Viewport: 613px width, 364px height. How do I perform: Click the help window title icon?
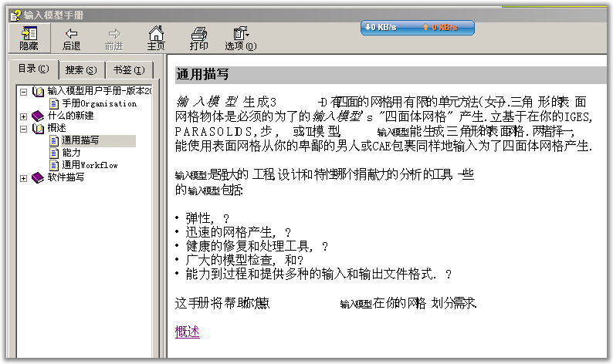pos(15,15)
